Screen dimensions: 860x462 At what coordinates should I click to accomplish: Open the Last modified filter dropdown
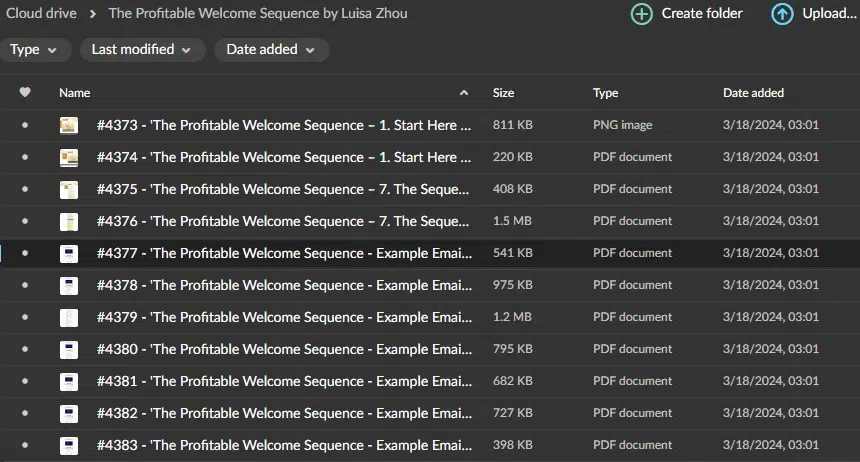pyautogui.click(x=142, y=50)
